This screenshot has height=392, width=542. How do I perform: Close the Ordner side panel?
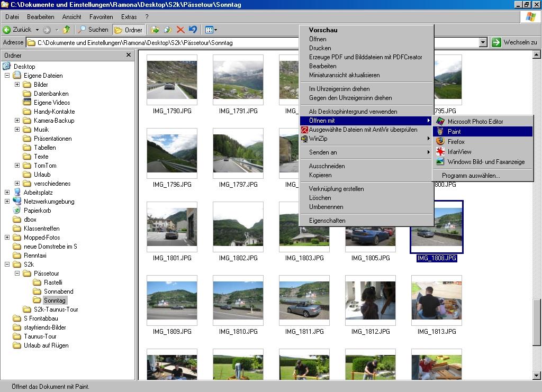(x=128, y=55)
